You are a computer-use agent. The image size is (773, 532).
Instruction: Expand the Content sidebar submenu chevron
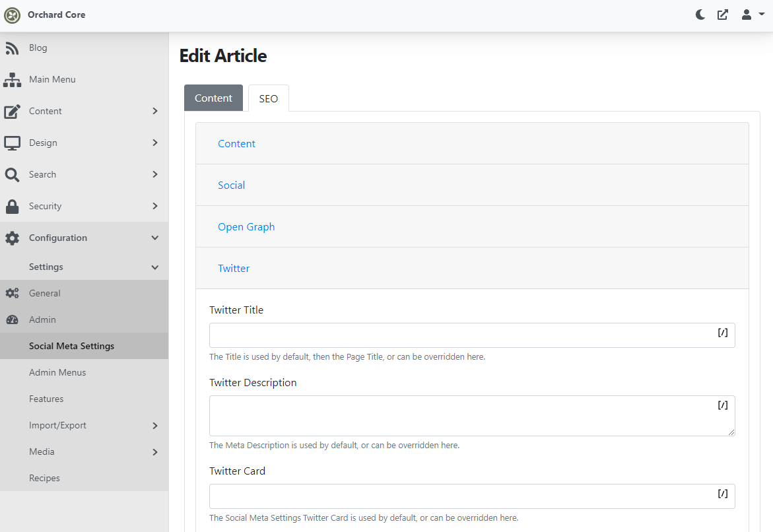[x=154, y=111]
